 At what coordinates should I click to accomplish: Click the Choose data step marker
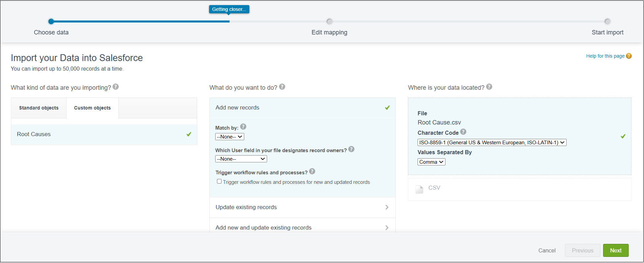[x=51, y=21]
